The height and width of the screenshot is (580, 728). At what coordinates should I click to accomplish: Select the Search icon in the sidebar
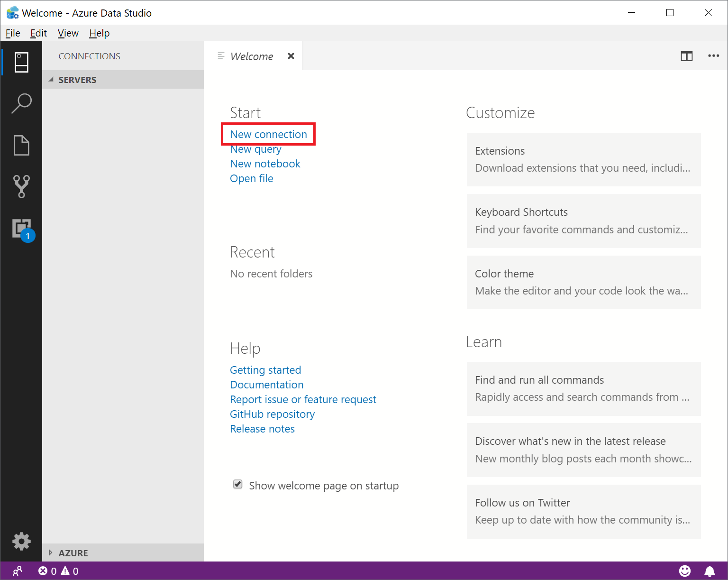[x=21, y=103]
